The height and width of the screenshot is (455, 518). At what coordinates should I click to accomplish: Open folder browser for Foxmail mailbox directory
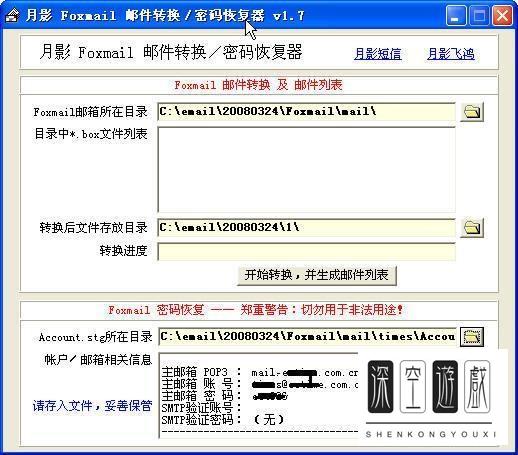click(x=472, y=112)
